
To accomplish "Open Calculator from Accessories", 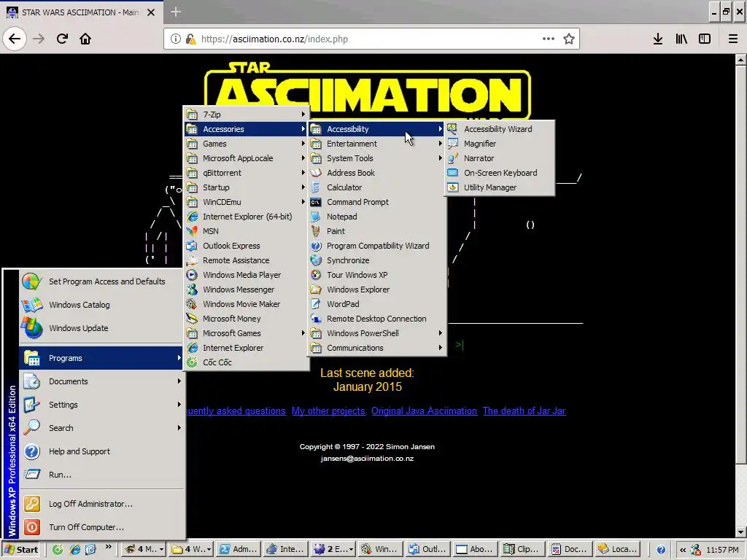I will 377,187.
